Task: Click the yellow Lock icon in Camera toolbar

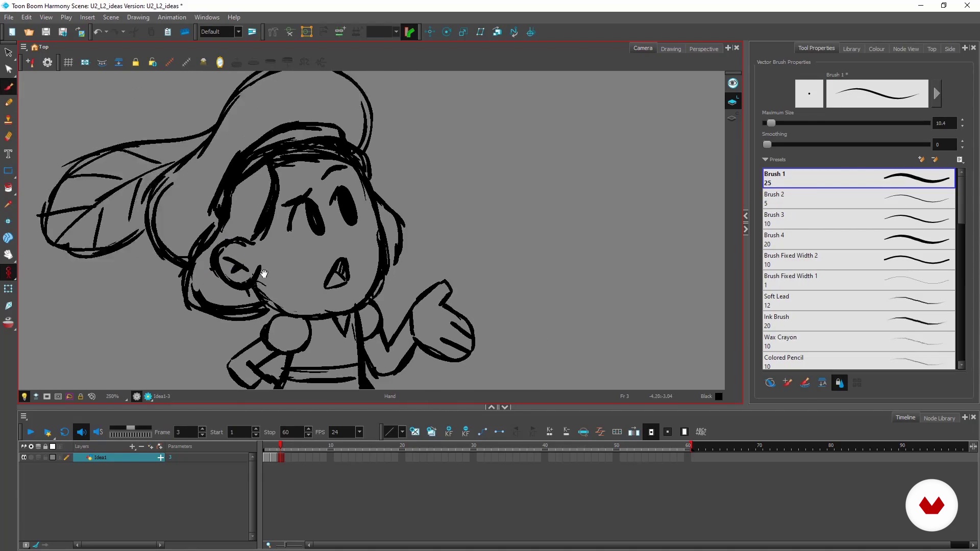Action: [135, 62]
